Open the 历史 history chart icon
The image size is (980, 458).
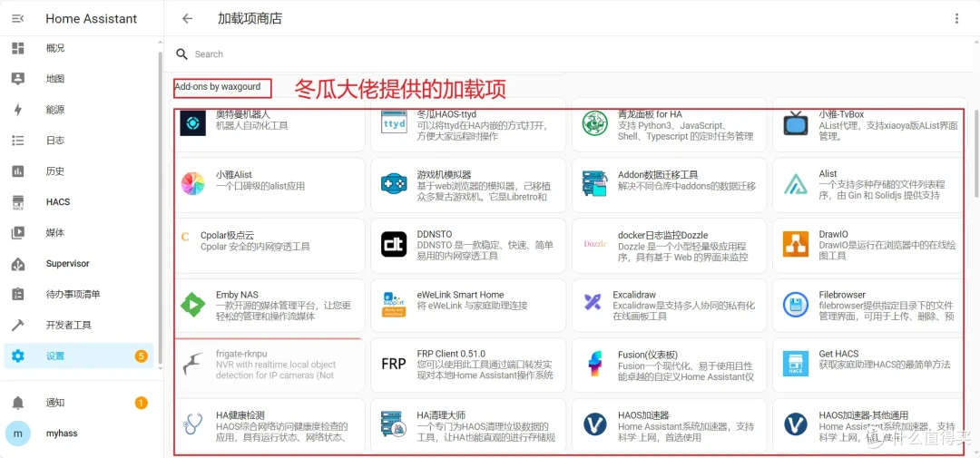(x=18, y=171)
